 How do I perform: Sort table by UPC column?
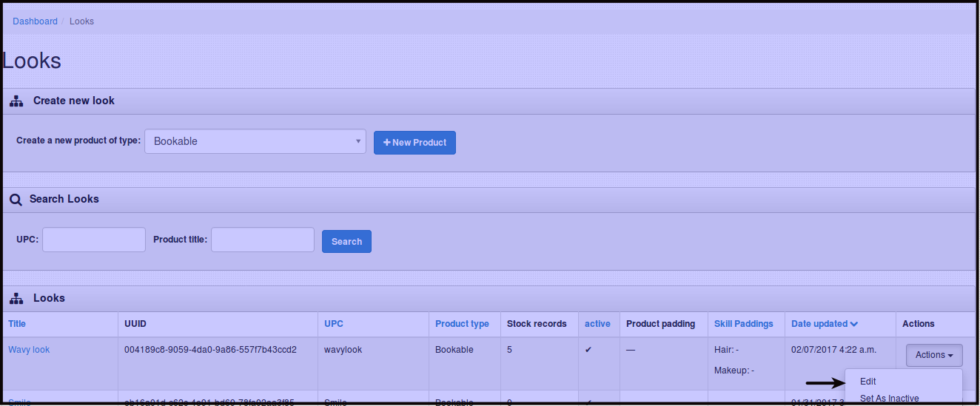pos(334,324)
